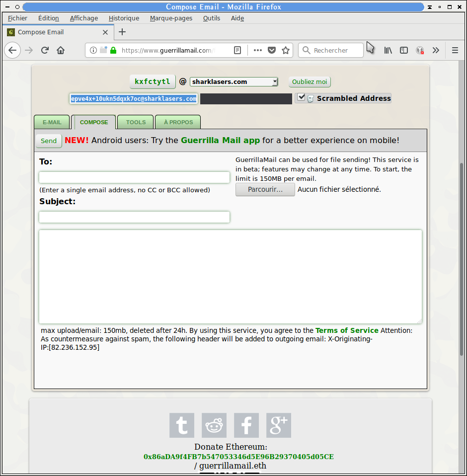Show site information icon in address bar

93,50
